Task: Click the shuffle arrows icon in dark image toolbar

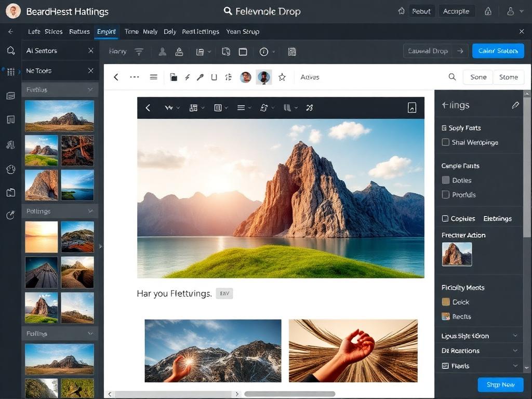Action: 310,108
